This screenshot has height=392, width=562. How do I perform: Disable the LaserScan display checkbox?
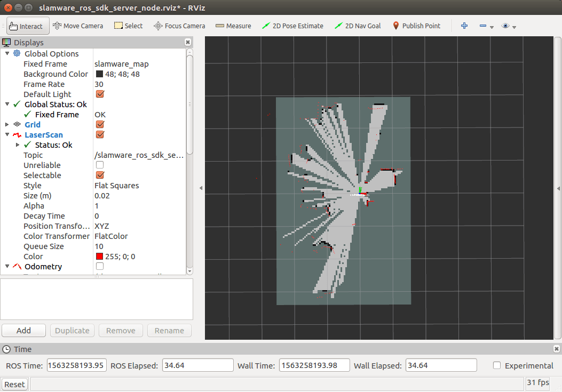point(100,134)
